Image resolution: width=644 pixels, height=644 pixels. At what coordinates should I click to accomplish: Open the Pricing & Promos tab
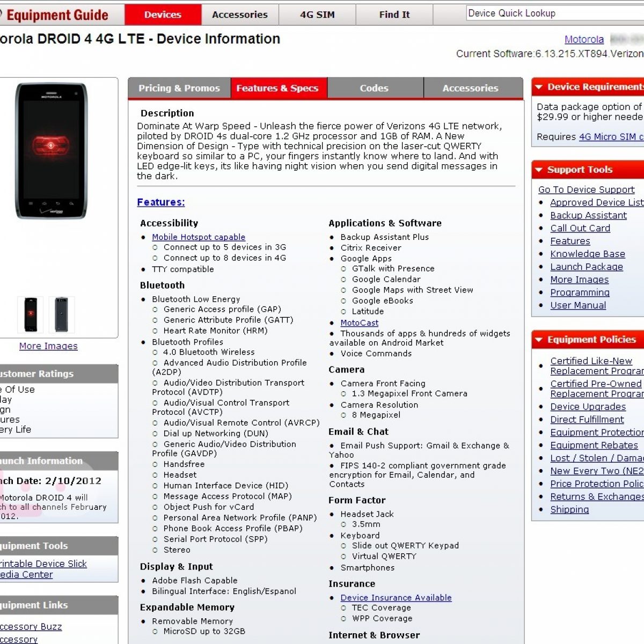point(179,88)
